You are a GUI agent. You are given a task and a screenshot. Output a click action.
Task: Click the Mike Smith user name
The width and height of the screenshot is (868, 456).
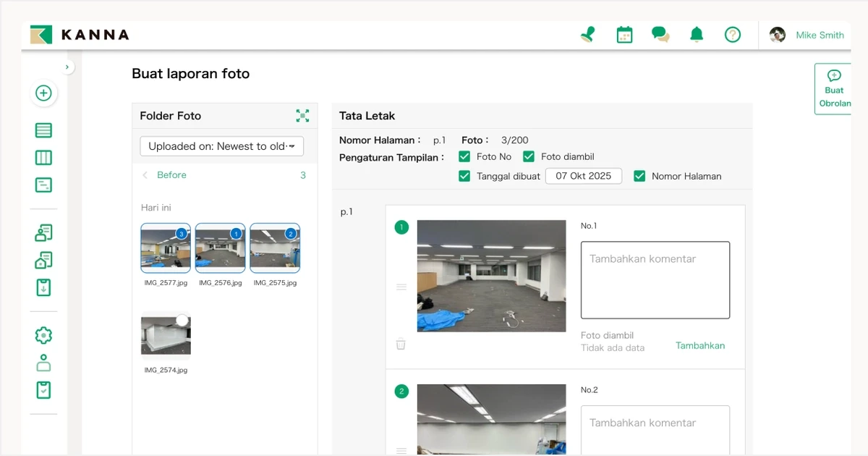point(820,35)
